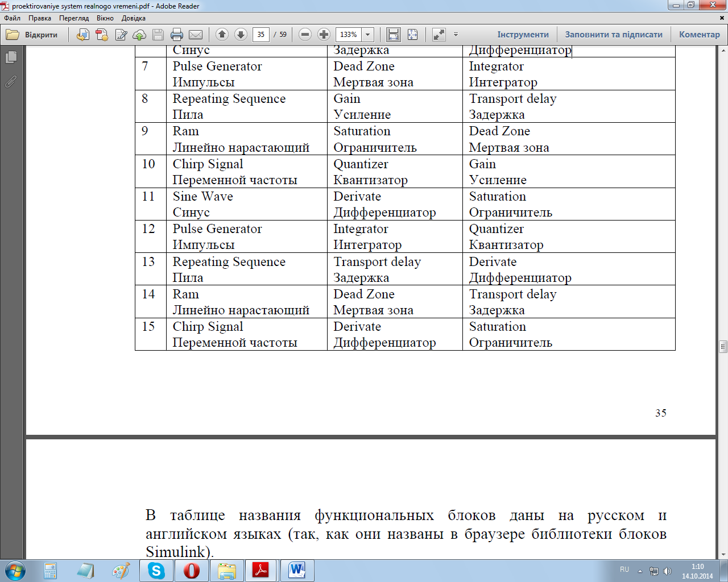
Task: Open the zoom level dropdown arrow
Action: (368, 35)
